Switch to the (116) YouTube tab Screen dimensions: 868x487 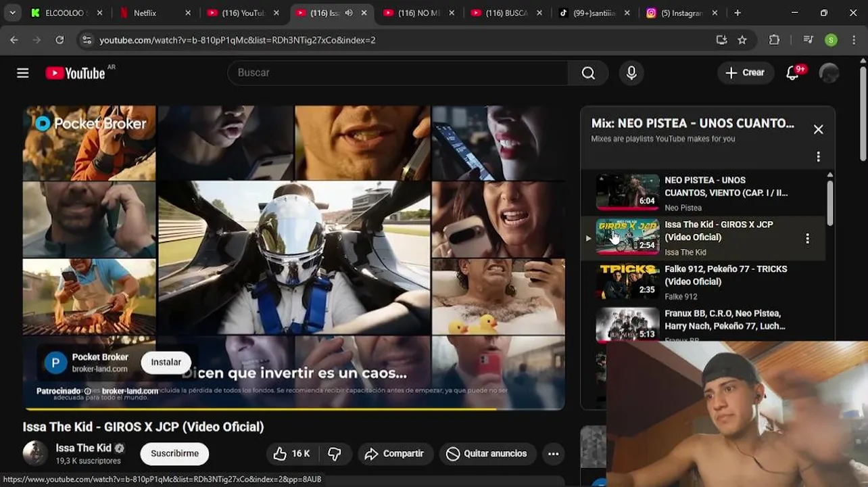243,13
